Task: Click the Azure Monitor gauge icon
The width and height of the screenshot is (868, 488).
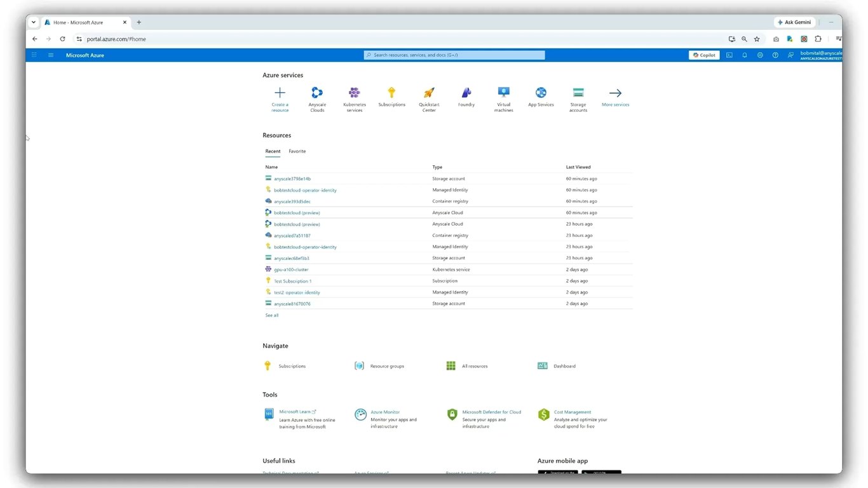Action: [x=360, y=415]
